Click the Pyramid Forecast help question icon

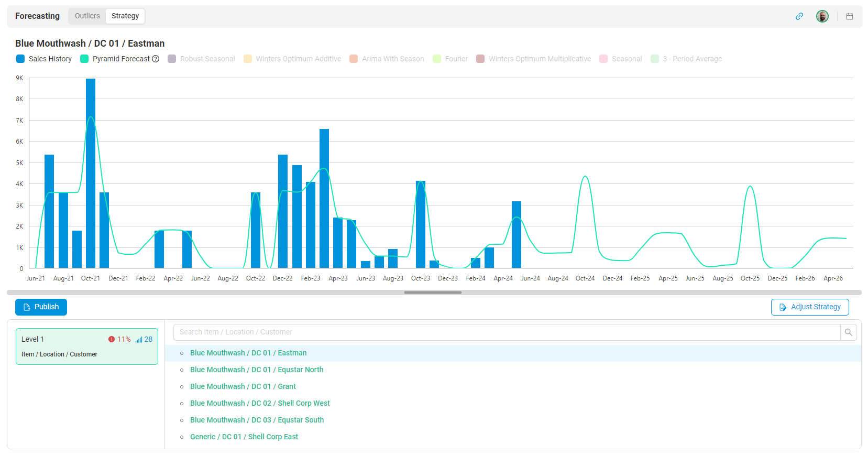point(156,59)
